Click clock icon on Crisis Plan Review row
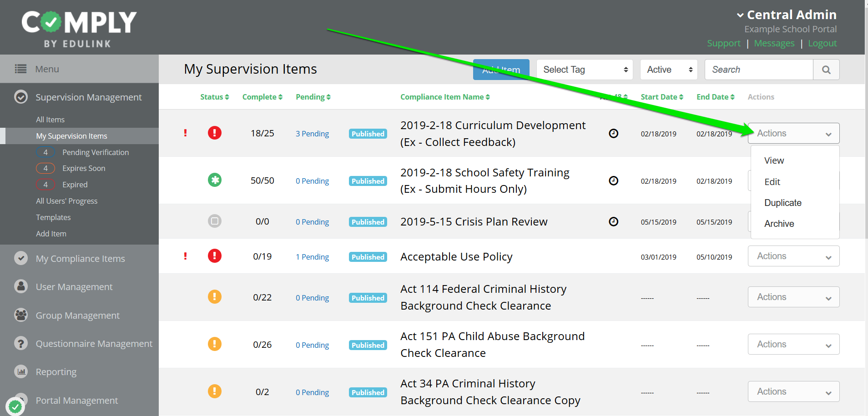Viewport: 868px width, 416px height. click(614, 221)
